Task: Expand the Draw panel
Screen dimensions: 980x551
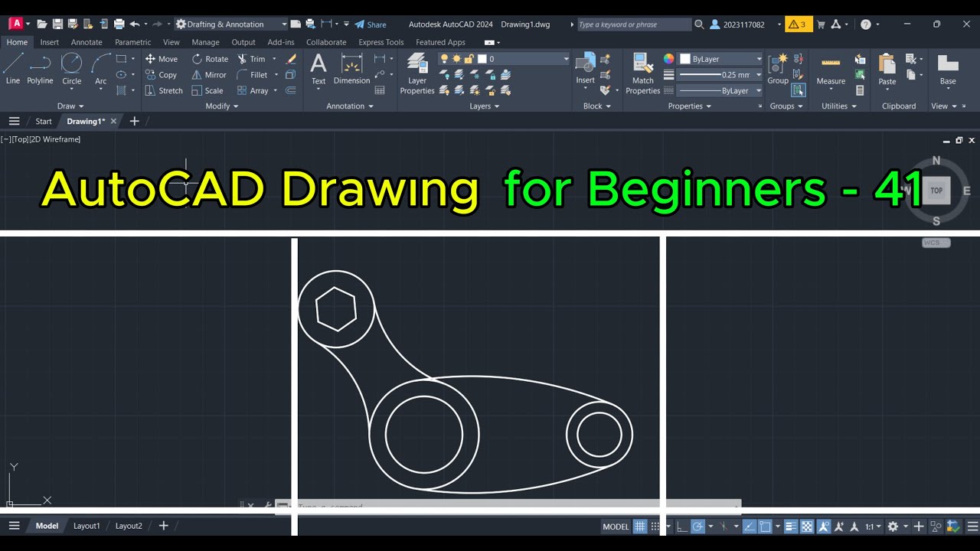Action: coord(70,106)
